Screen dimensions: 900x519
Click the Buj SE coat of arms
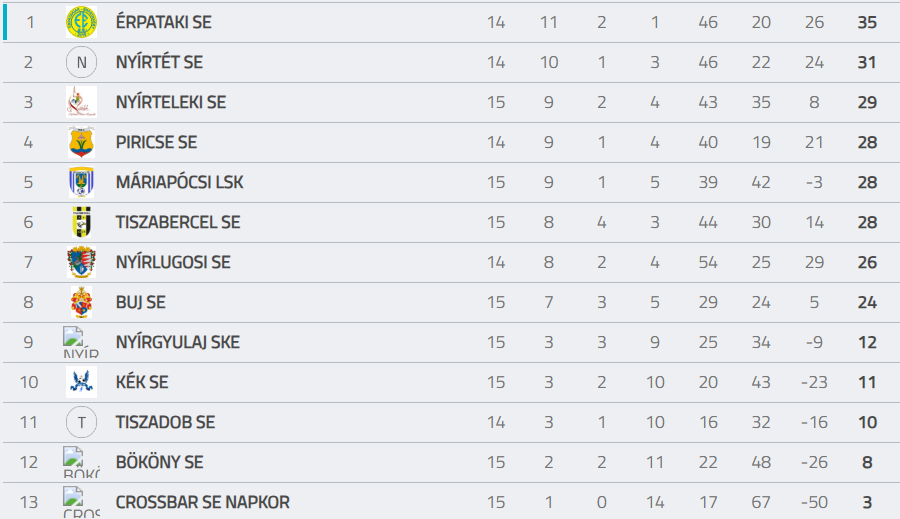(x=82, y=302)
